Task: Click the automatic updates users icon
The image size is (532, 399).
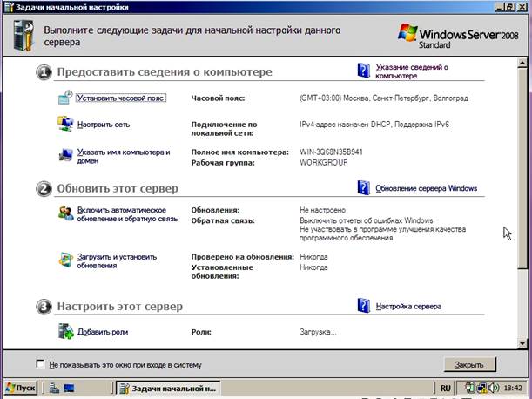Action: coord(66,214)
